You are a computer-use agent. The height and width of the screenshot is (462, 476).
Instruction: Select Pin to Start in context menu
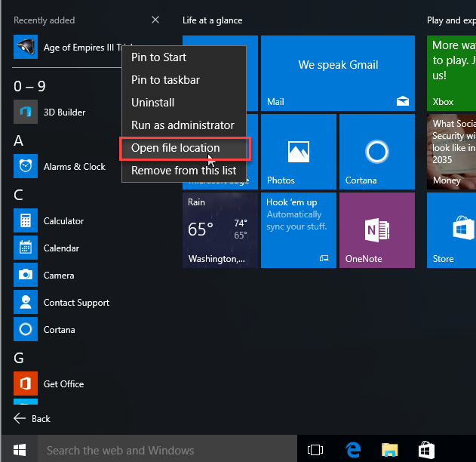click(x=184, y=57)
